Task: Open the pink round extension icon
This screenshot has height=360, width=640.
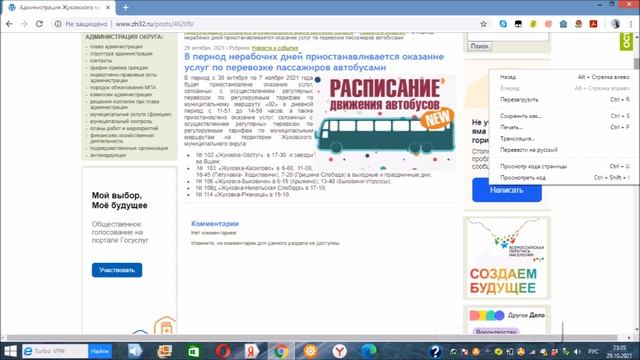Action: 548,24
